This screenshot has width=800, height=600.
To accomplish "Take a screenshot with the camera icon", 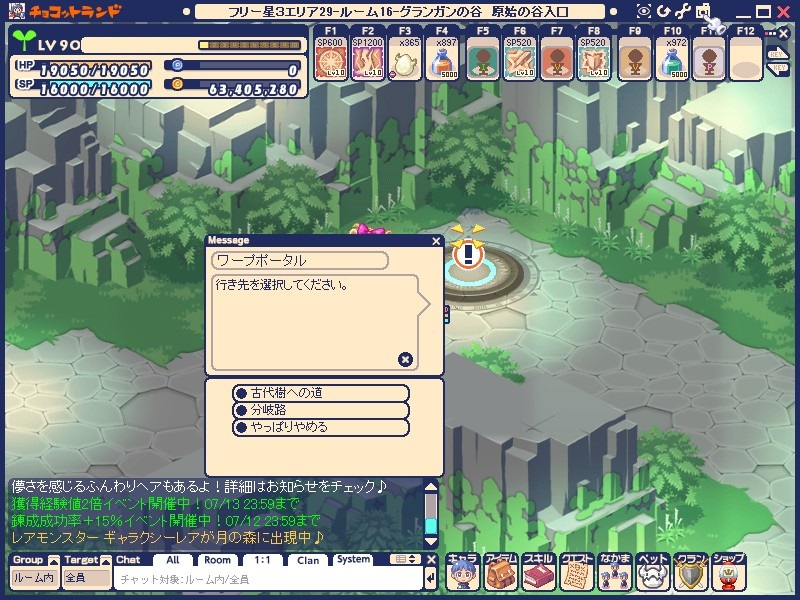I will click(703, 11).
